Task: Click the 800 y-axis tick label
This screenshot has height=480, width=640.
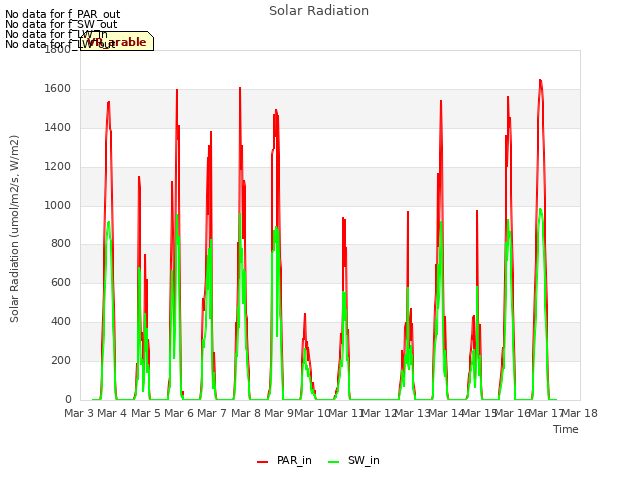Action: click(61, 244)
